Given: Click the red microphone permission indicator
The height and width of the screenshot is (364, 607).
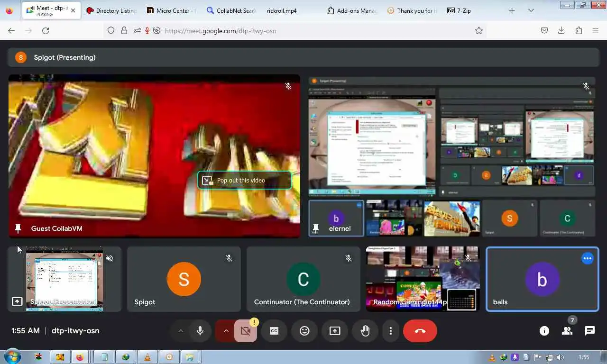Looking at the screenshot, I should coord(147,30).
